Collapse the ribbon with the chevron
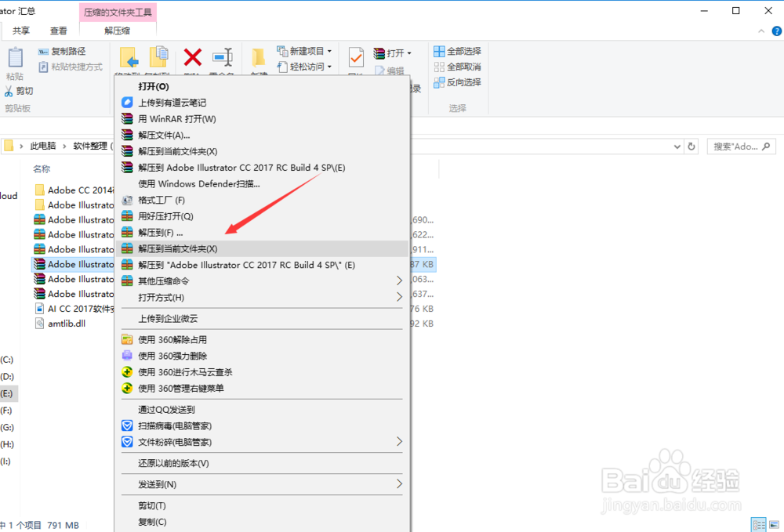Image resolution: width=784 pixels, height=532 pixels. click(x=761, y=31)
